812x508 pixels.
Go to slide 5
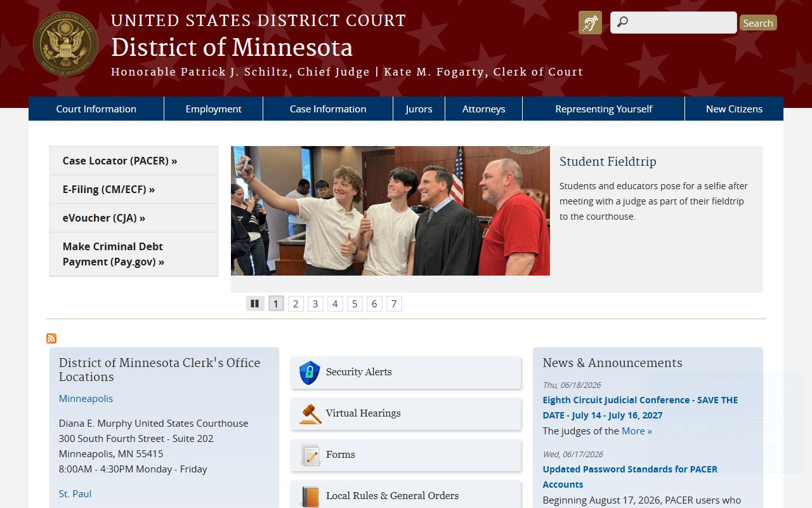point(355,304)
